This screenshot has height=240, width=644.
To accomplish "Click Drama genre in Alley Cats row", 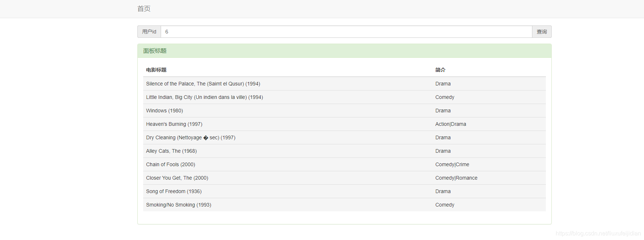I will pos(443,151).
